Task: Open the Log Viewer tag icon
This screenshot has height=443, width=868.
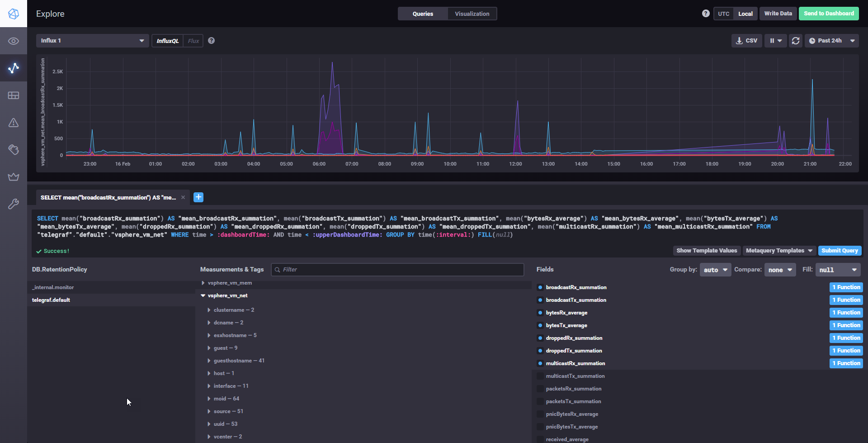Action: [14, 150]
